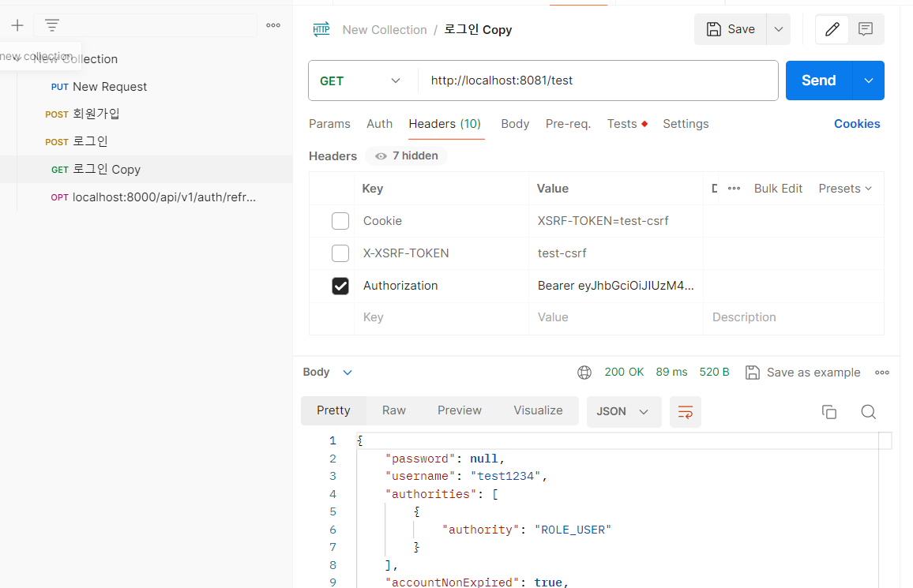913x588 pixels.
Task: Show the 7 hidden headers
Action: [x=407, y=155]
